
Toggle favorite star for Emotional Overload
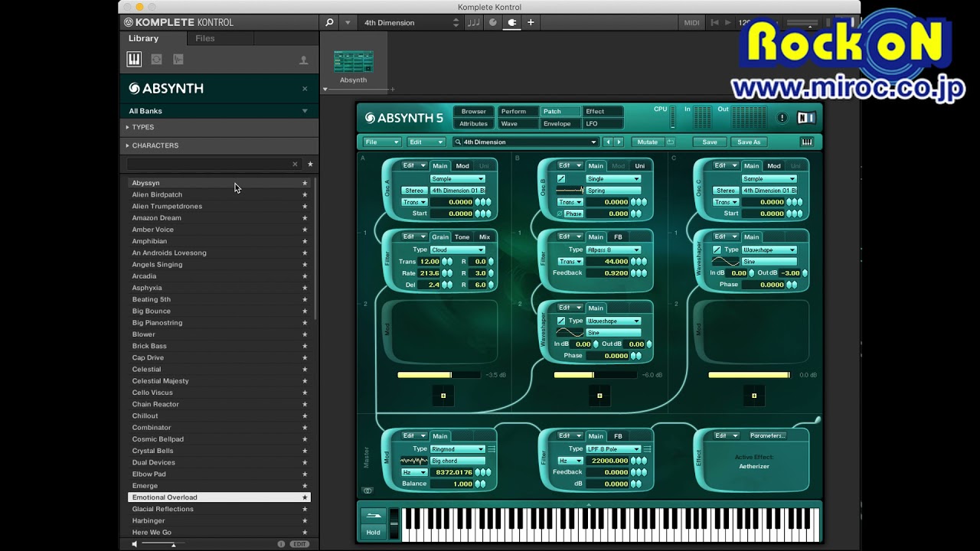click(305, 497)
